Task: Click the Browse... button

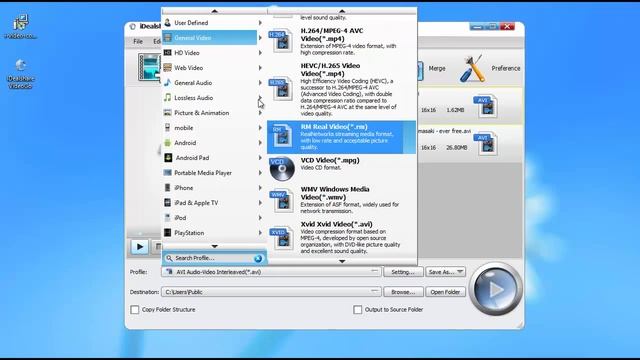Action: click(x=403, y=292)
